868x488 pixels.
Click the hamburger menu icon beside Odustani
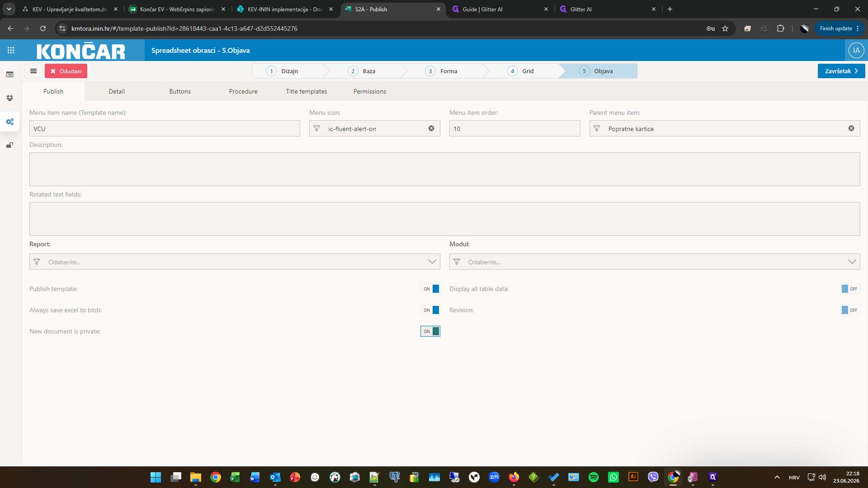coord(33,71)
